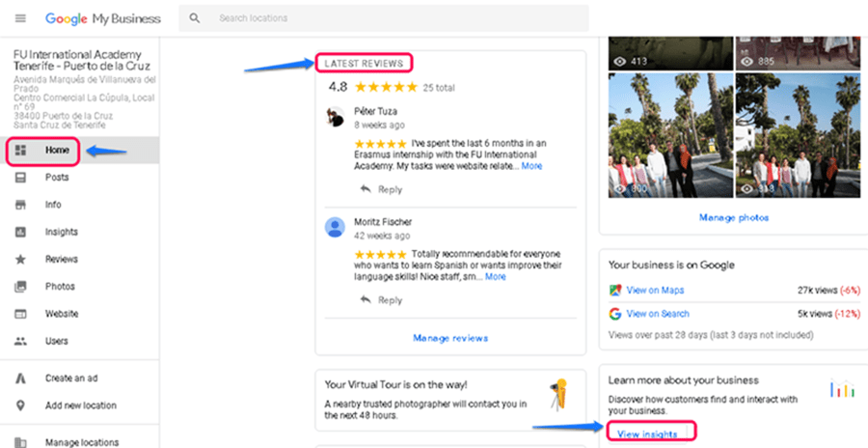This screenshot has height=448, width=868.
Task: Click the 5k views Search statistic
Action: pos(828,314)
